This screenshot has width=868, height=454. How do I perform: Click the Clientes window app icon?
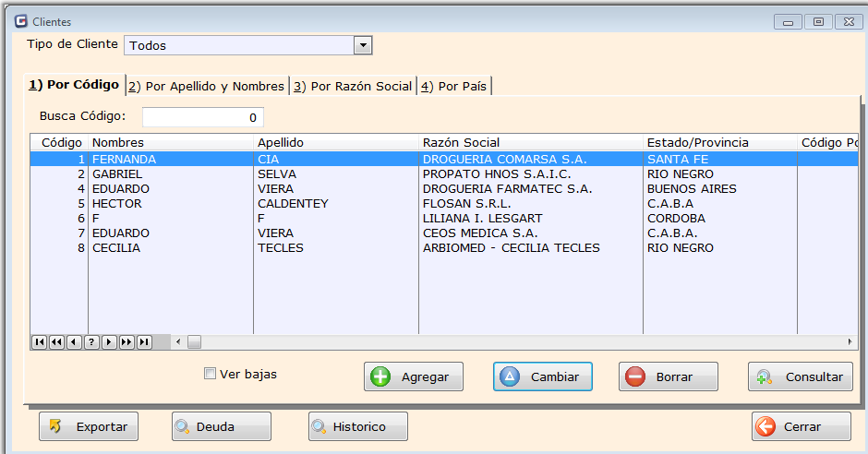[20, 21]
